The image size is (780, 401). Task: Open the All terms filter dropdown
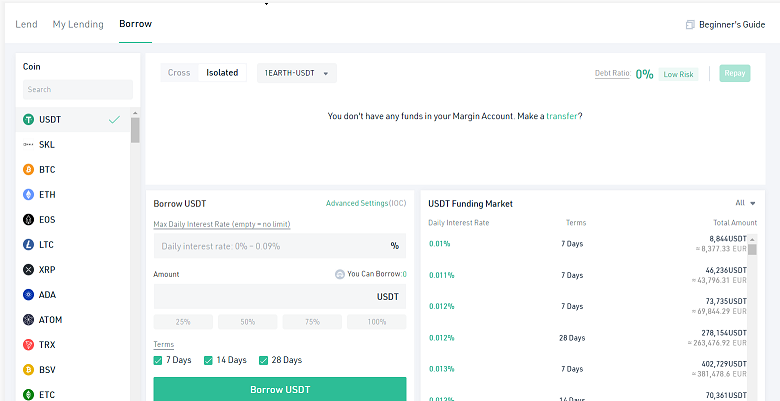click(x=745, y=203)
